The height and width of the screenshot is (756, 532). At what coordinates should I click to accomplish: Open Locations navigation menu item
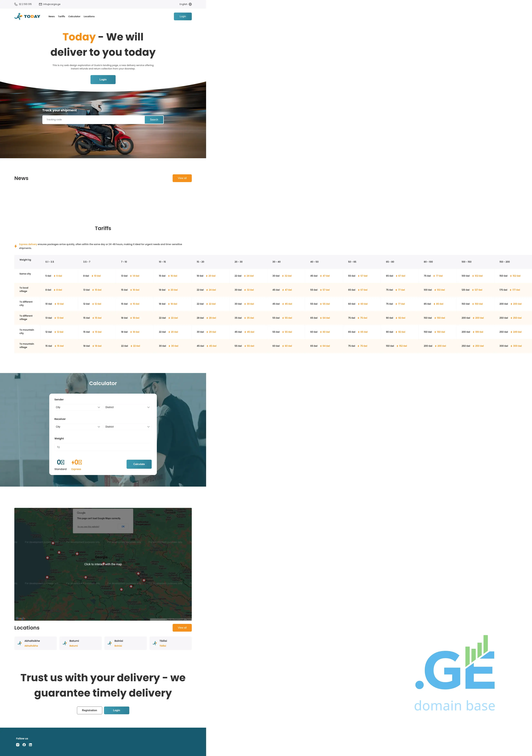point(89,16)
